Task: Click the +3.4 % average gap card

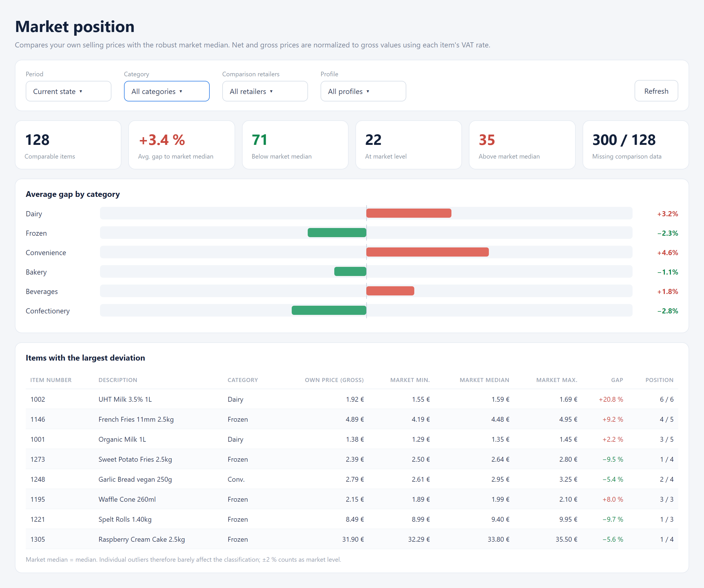Action: pyautogui.click(x=181, y=145)
